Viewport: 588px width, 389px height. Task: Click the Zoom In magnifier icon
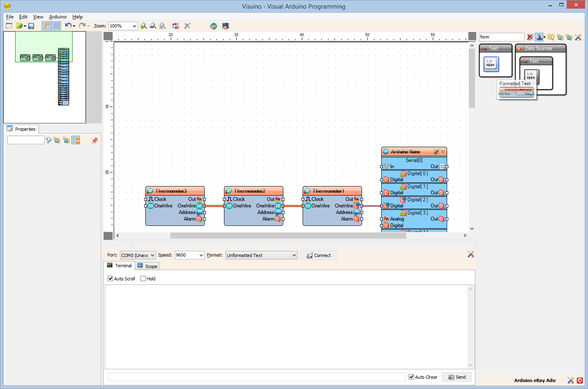(143, 26)
